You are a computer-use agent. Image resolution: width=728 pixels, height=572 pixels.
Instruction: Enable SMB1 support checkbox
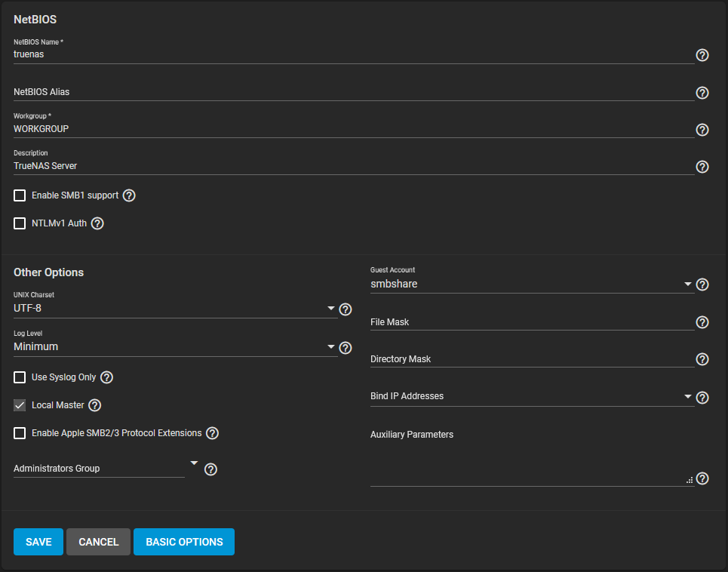click(x=20, y=195)
